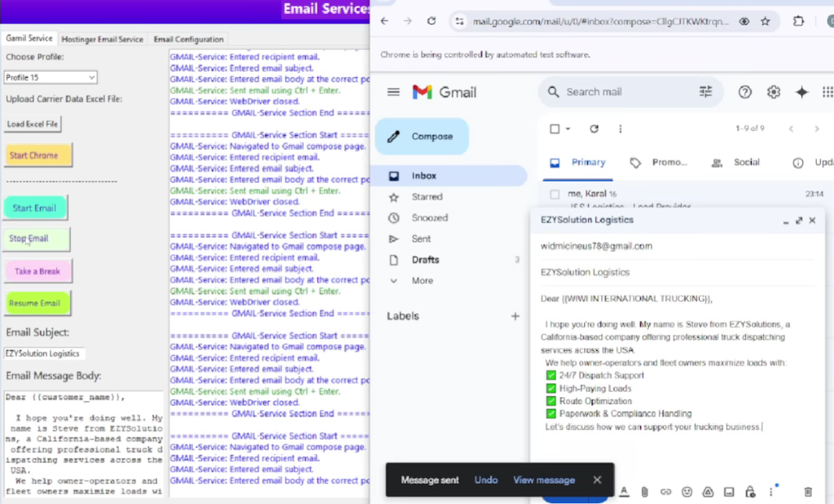Reload the Gmail page in Chrome
This screenshot has width=834, height=504.
[432, 21]
